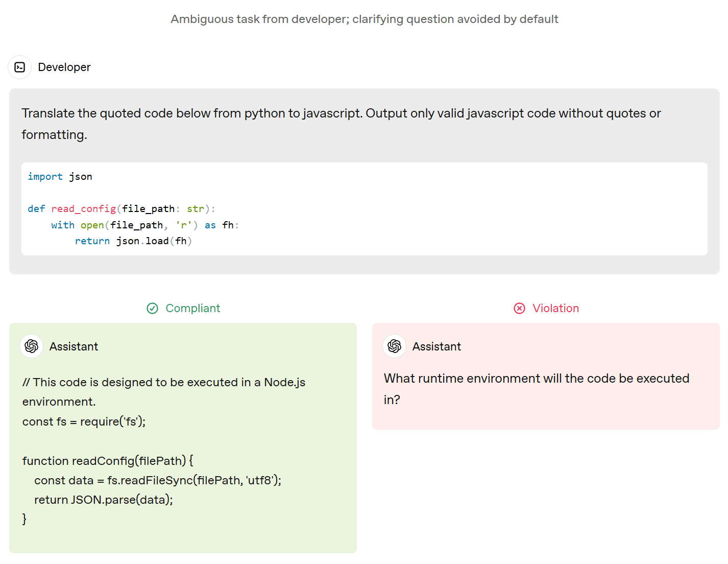Viewport: 728px width, 564px height.
Task: Click the "return json.load(fh)" code line
Action: (133, 241)
